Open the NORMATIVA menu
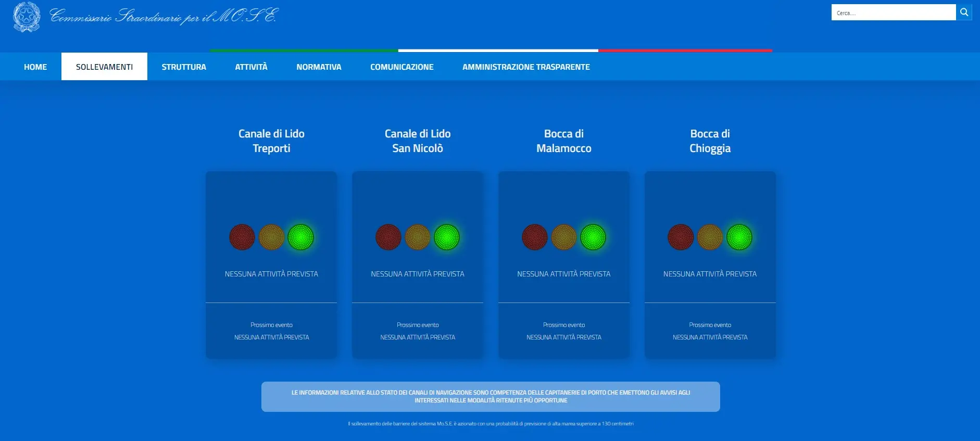 [x=319, y=67]
